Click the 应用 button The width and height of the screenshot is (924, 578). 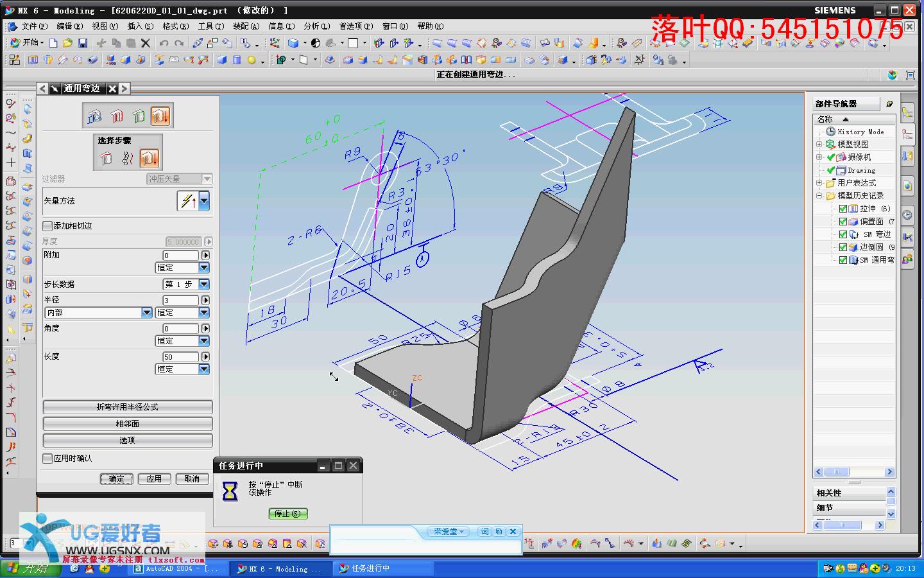[154, 479]
